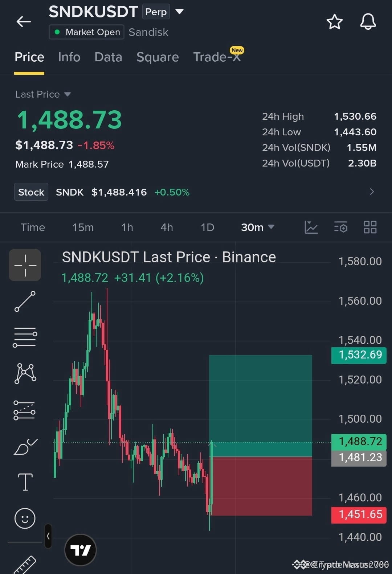Image resolution: width=392 pixels, height=574 pixels.
Task: Go back using the left arrow
Action: [x=24, y=22]
